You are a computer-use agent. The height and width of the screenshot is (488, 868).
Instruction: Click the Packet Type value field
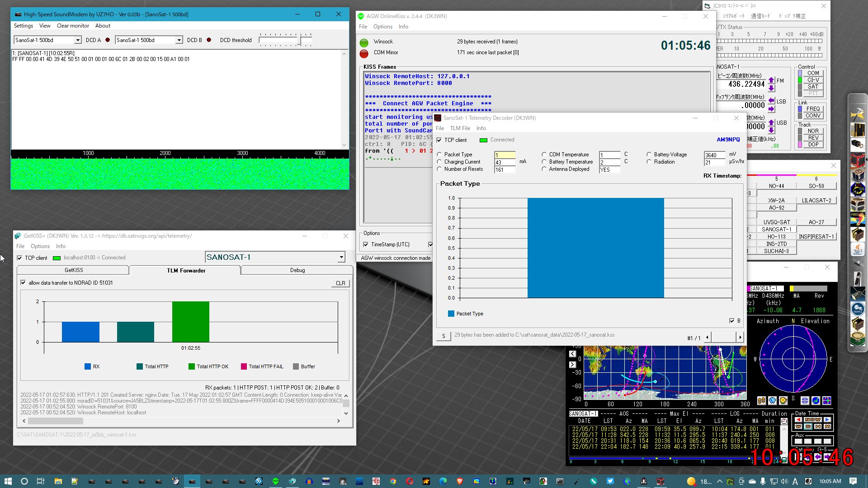coord(505,155)
